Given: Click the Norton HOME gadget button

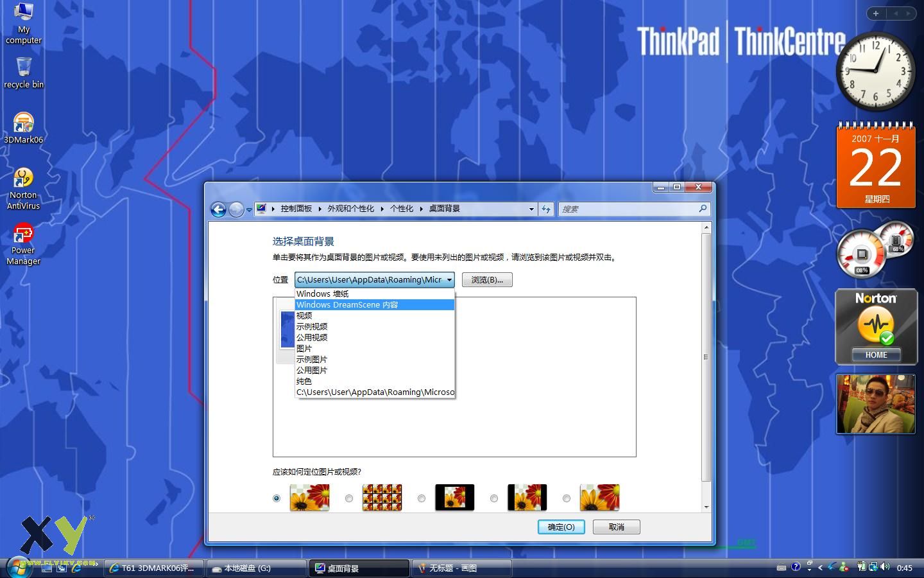Looking at the screenshot, I should point(876,355).
